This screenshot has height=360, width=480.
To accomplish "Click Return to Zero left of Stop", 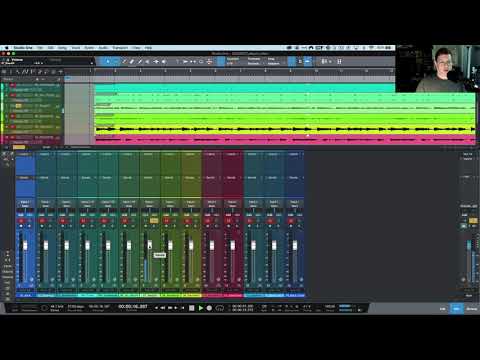I will [183, 308].
